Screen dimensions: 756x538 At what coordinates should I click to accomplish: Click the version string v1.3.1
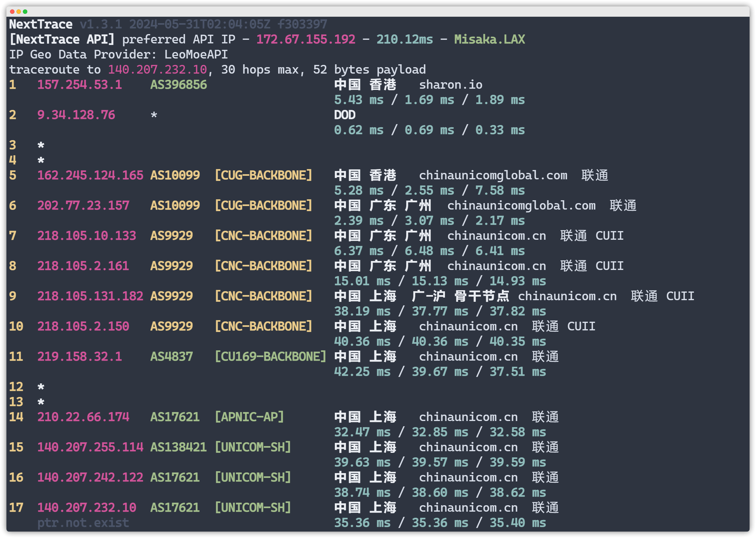click(101, 24)
